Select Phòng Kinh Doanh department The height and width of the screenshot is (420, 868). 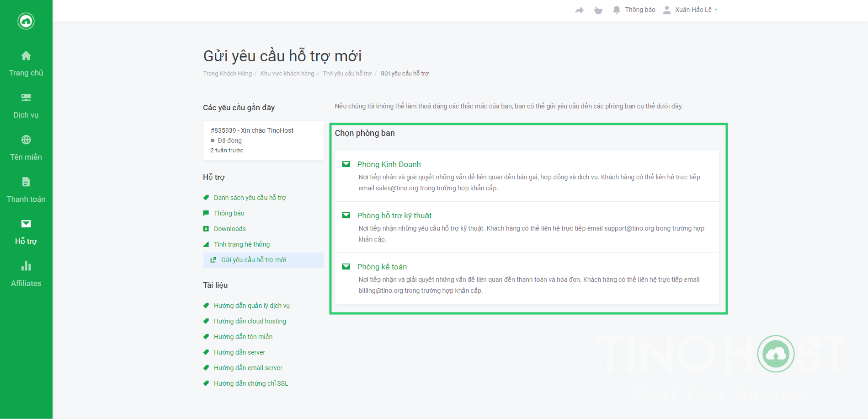(389, 164)
